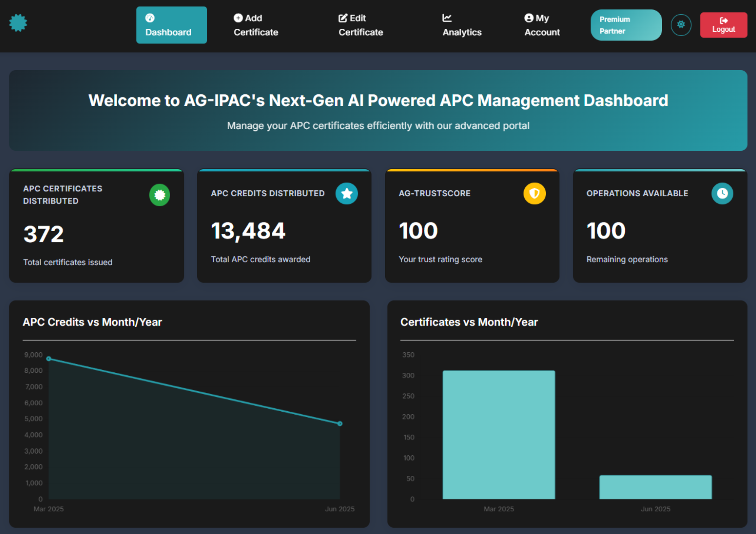Screen dimensions: 756x534
Task: Click the Premium Partner badge
Action: [626, 25]
